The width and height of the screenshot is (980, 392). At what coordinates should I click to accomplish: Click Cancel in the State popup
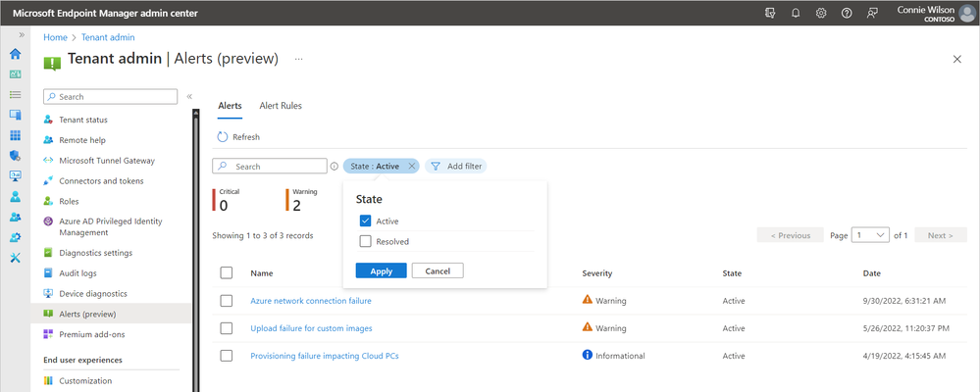pos(438,270)
